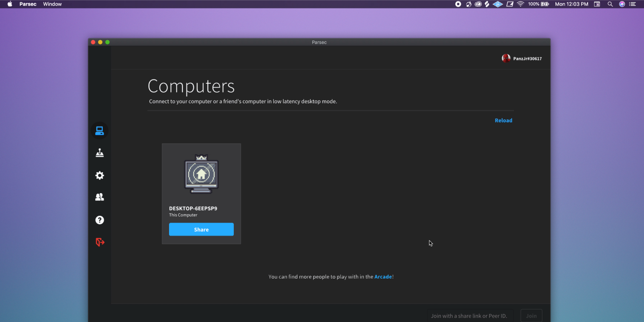Open Settings gear in Parsec sidebar

tap(99, 175)
